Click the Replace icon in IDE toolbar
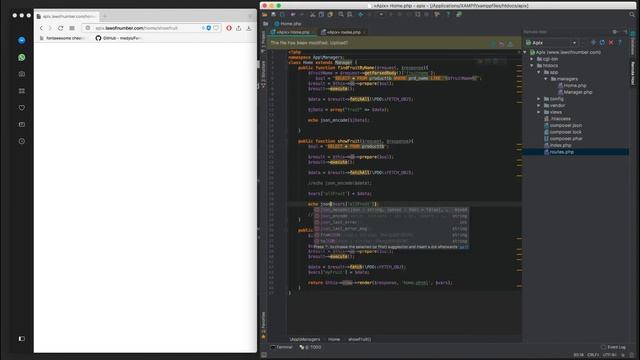The height and width of the screenshot is (360, 640). (x=350, y=14)
